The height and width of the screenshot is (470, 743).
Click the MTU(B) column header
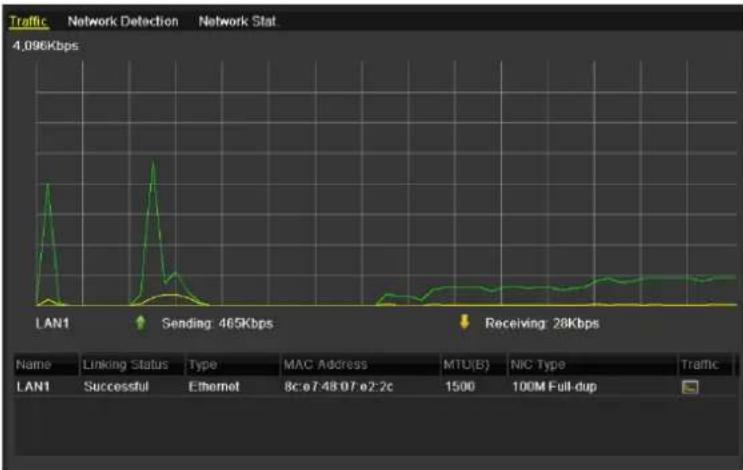tap(473, 364)
